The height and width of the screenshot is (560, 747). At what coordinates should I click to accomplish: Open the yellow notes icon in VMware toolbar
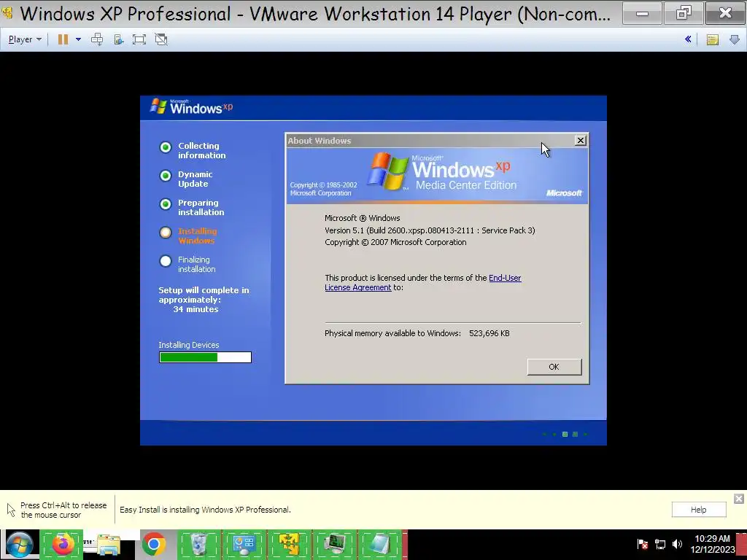click(712, 39)
